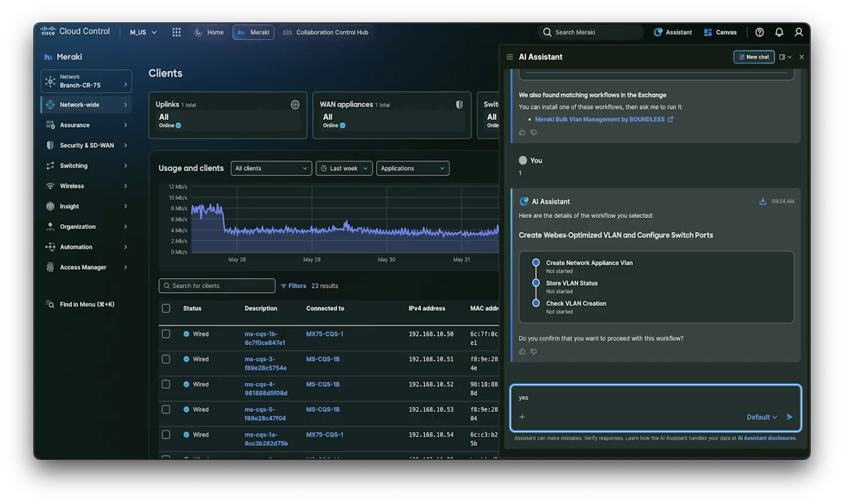844x504 pixels.
Task: Check the box for ms-cqs-5-f89e28c47f04
Action: (166, 409)
